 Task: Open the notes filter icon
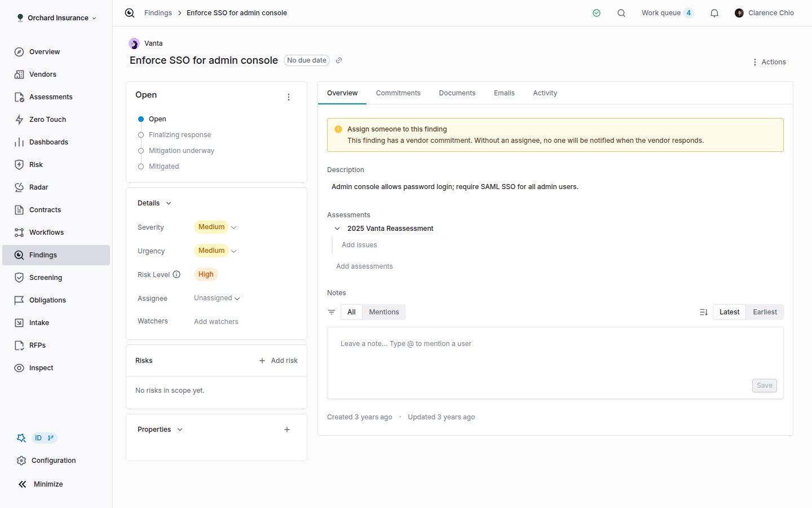pyautogui.click(x=332, y=312)
